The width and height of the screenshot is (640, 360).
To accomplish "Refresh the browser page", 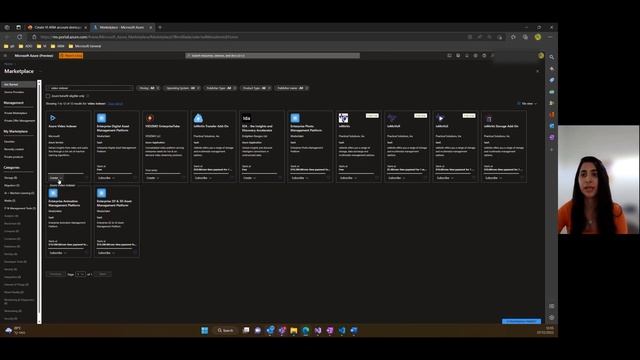I will click(20, 37).
